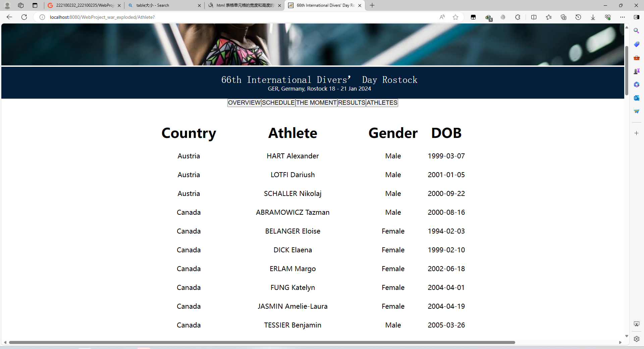Go back to the previous page
The width and height of the screenshot is (644, 349).
[x=9, y=17]
